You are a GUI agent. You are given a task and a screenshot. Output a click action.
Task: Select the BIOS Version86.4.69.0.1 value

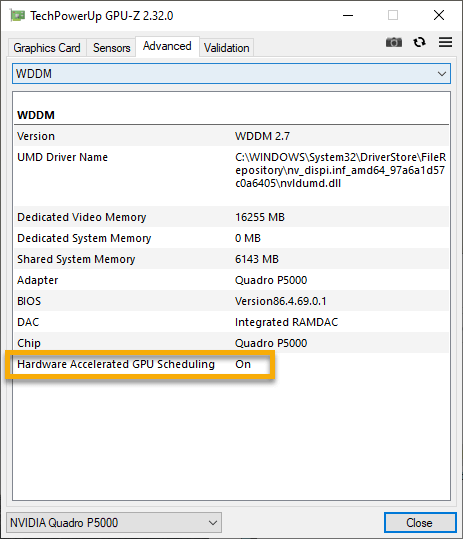(x=280, y=301)
